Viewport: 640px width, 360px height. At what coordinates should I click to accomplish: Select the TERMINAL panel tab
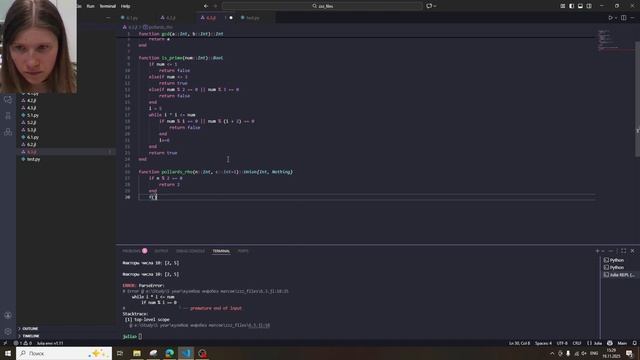[221, 251]
